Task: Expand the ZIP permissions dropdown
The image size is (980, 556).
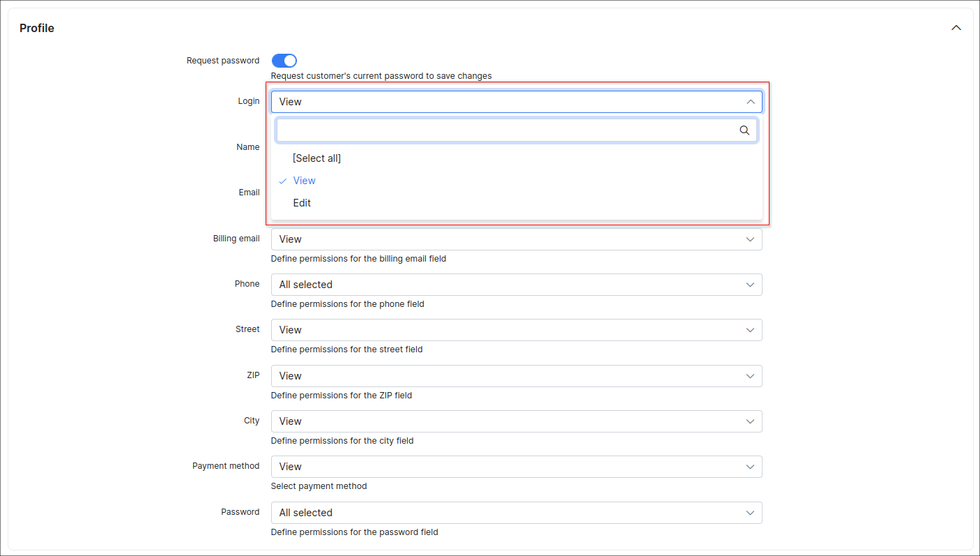Action: tap(516, 376)
